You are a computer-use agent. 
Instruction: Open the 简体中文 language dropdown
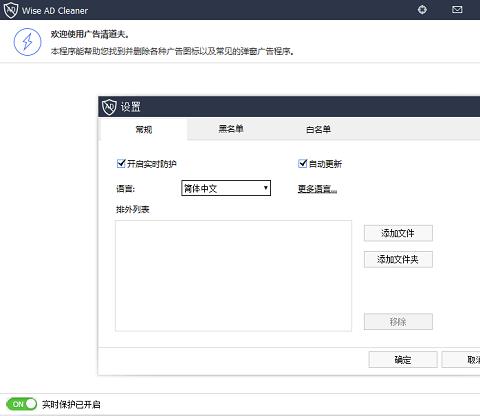click(x=226, y=188)
